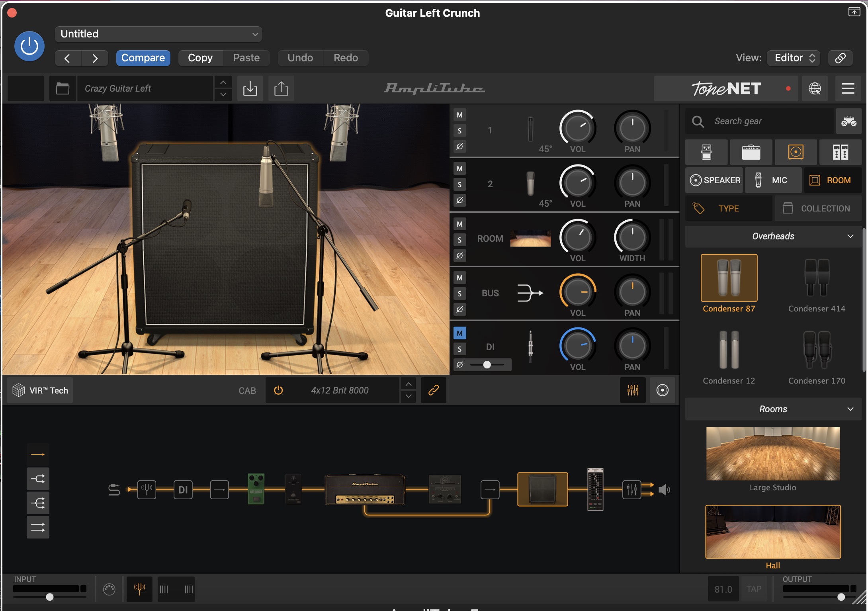Screen dimensions: 868x611
Task: Mute mic channel 2
Action: tap(459, 169)
